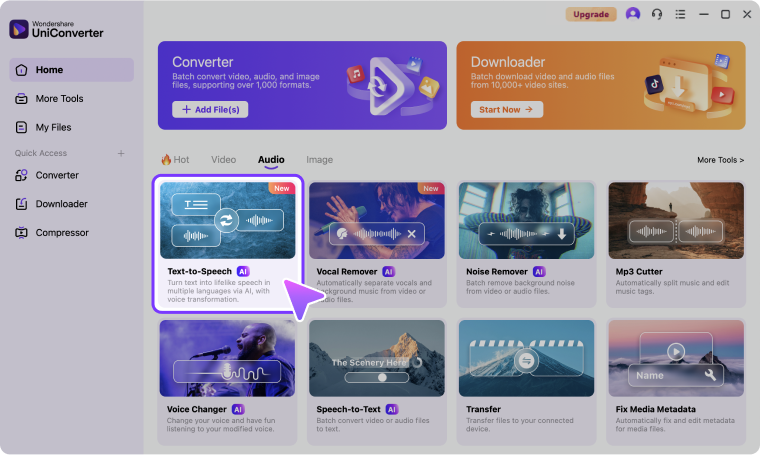Image resolution: width=760 pixels, height=455 pixels.
Task: Open the user account avatar
Action: click(x=633, y=14)
